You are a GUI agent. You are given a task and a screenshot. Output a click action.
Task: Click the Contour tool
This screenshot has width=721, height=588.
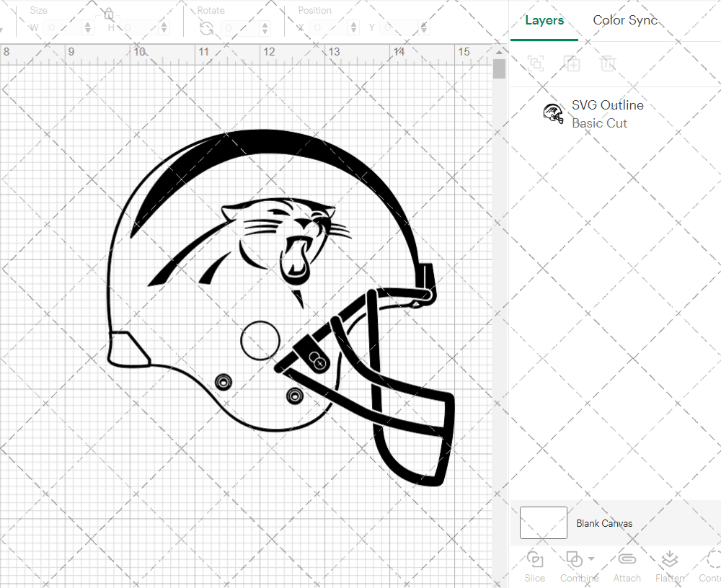[x=710, y=567]
